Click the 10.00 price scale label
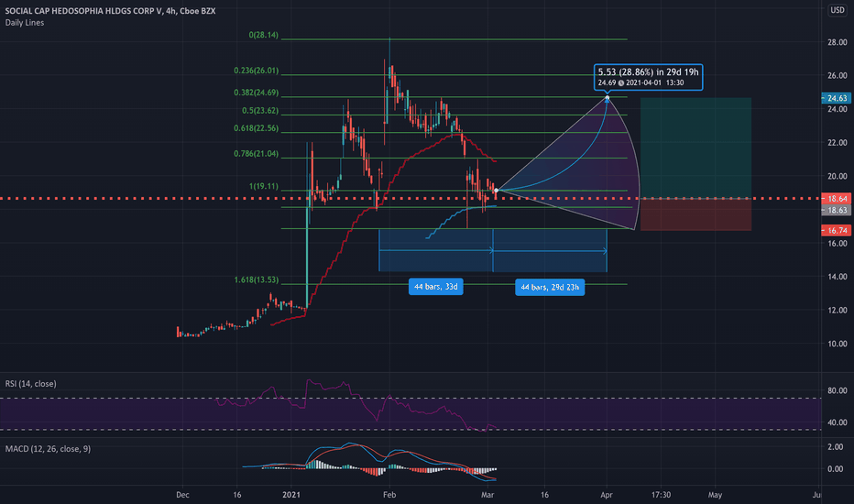This screenshot has height=504, width=854. coord(838,344)
